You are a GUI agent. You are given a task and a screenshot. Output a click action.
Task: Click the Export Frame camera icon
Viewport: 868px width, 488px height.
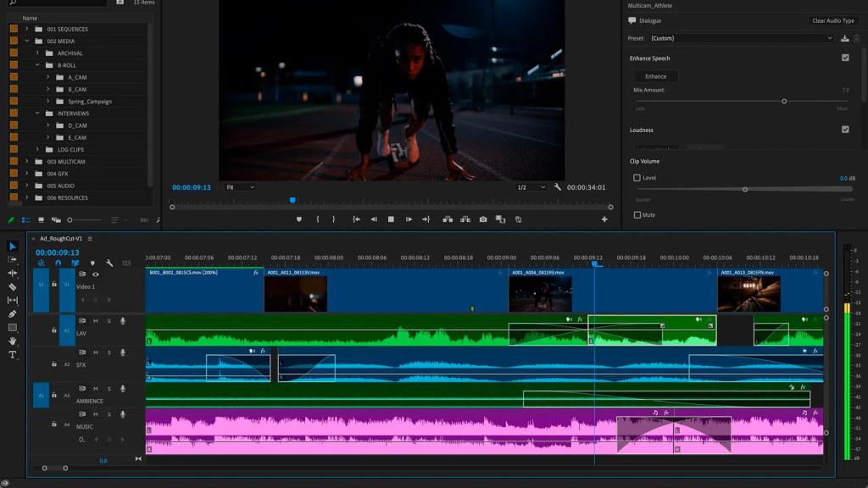click(481, 219)
